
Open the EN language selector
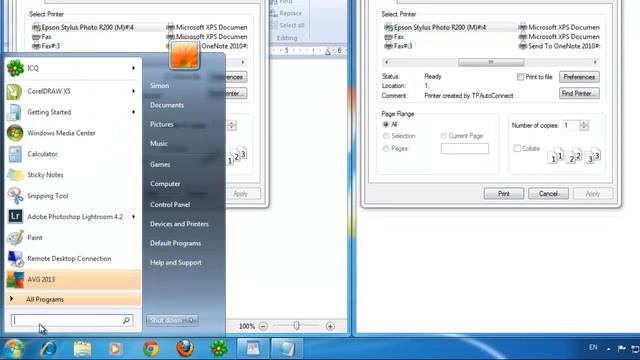[593, 348]
